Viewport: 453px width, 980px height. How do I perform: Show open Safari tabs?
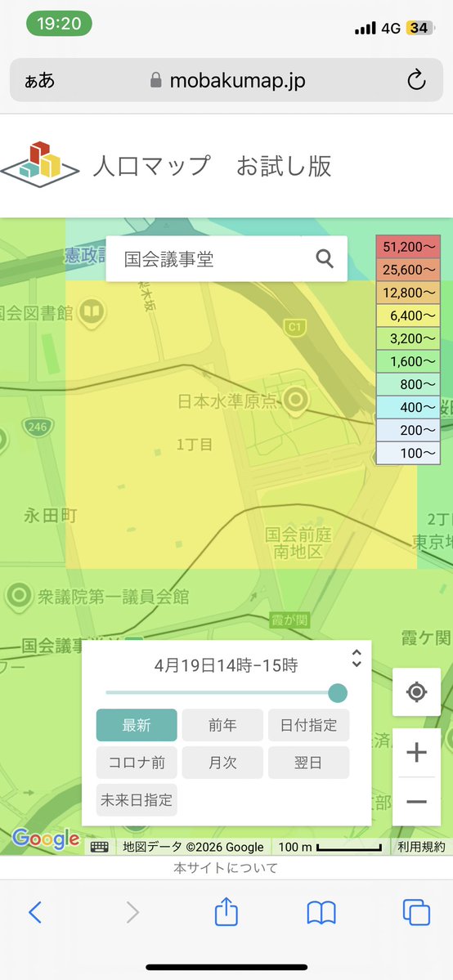tap(416, 912)
